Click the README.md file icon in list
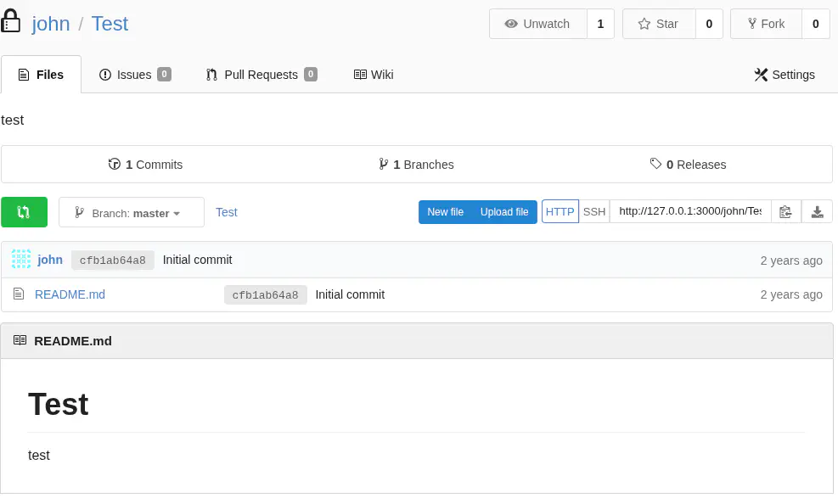The image size is (838, 504). tap(19, 294)
